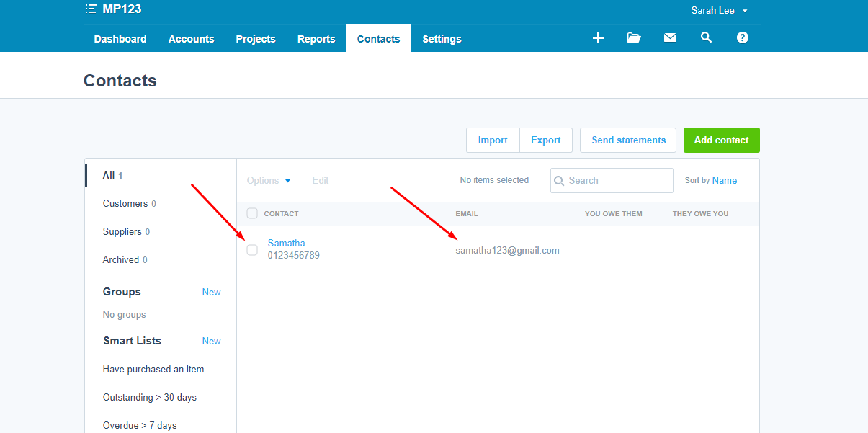
Task: Open 'Outstanding > 30 days' smart list
Action: coord(150,397)
